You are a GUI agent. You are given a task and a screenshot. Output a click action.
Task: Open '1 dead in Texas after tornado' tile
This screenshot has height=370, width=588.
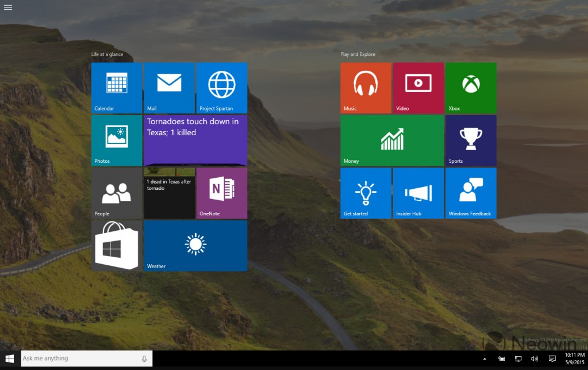(x=169, y=193)
